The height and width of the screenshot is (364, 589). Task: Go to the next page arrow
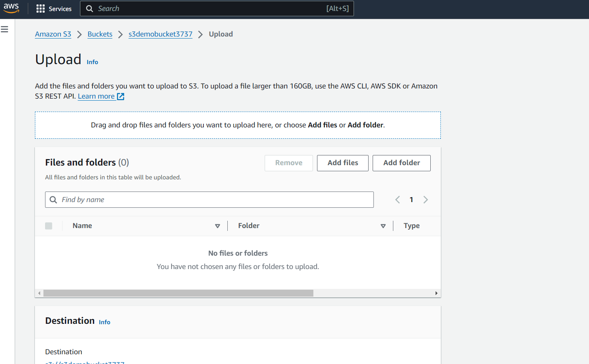(x=425, y=200)
